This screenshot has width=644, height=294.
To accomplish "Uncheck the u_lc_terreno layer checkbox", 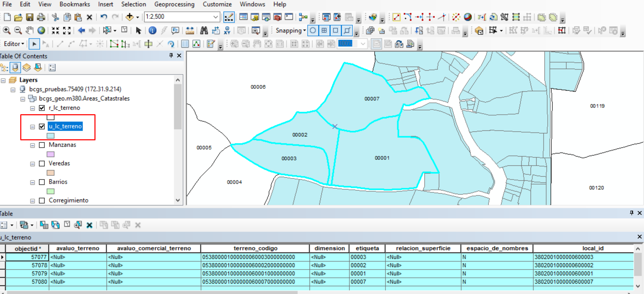I will point(42,127).
